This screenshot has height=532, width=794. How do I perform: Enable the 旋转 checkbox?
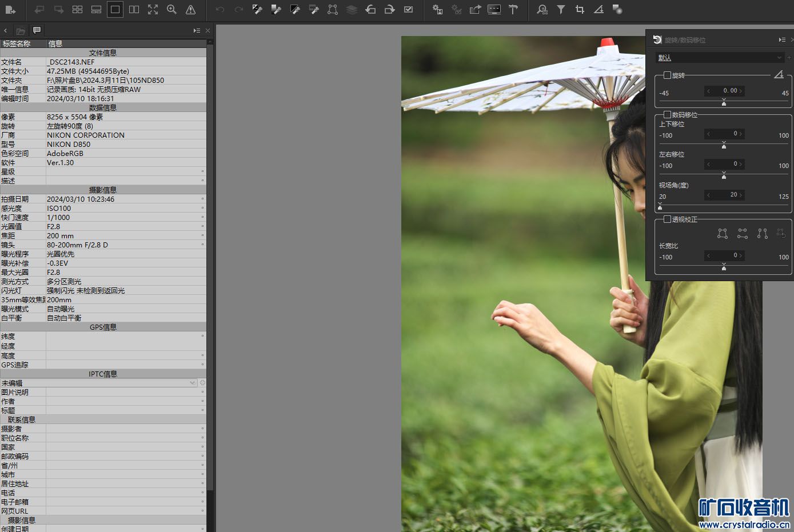click(667, 75)
